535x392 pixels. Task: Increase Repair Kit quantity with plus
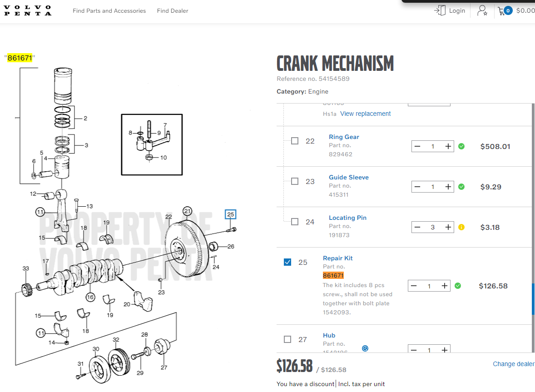click(444, 286)
